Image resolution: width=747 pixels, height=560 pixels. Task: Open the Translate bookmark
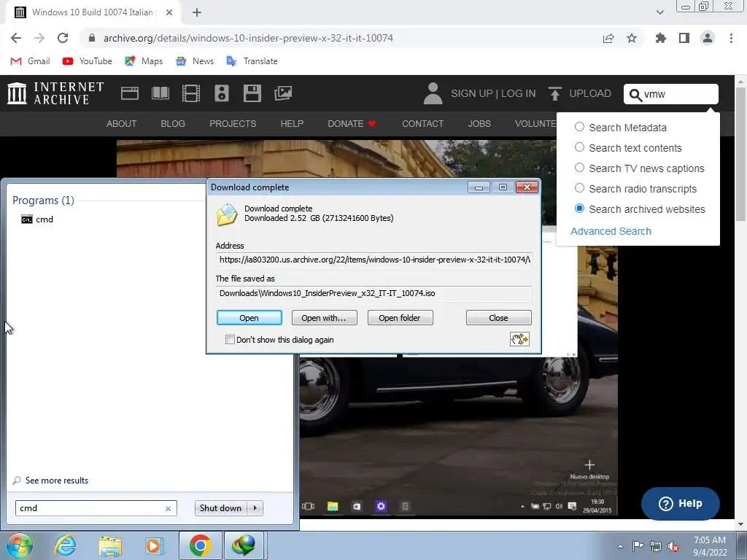[x=252, y=61]
